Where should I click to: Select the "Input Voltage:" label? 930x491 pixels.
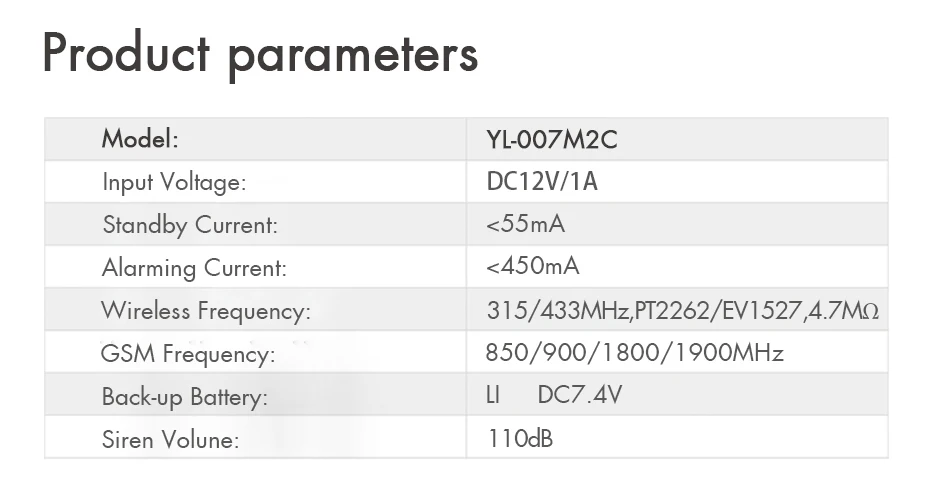[174, 182]
